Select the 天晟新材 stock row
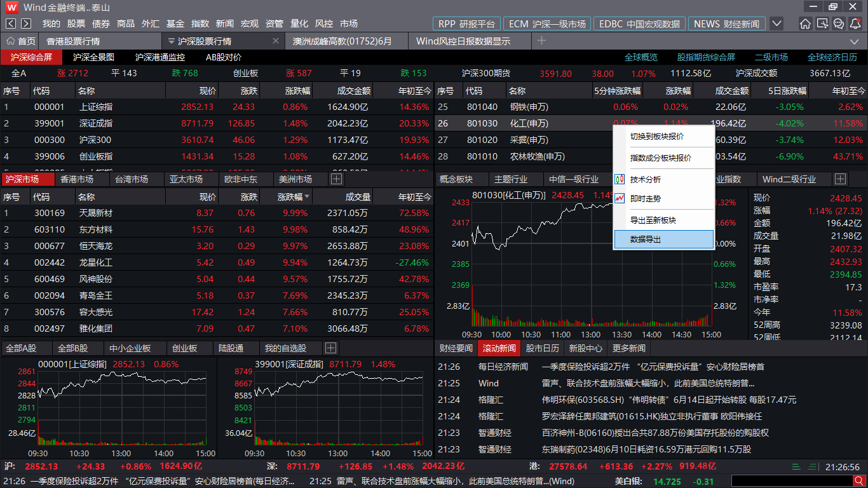The image size is (868, 488). [x=217, y=213]
